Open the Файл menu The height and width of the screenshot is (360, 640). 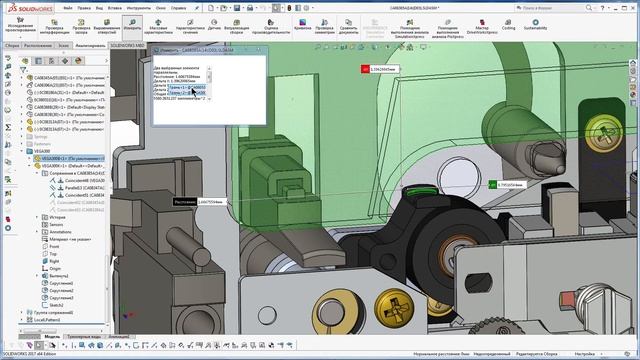pyautogui.click(x=68, y=8)
